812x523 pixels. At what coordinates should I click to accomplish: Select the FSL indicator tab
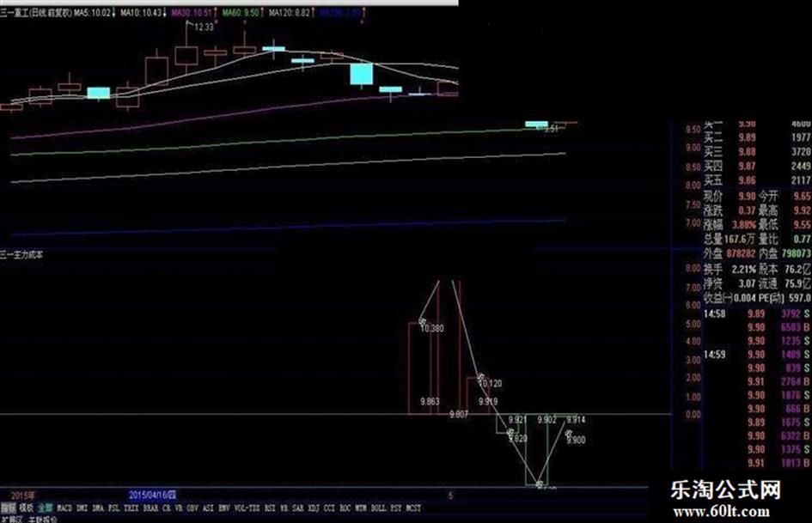click(114, 508)
